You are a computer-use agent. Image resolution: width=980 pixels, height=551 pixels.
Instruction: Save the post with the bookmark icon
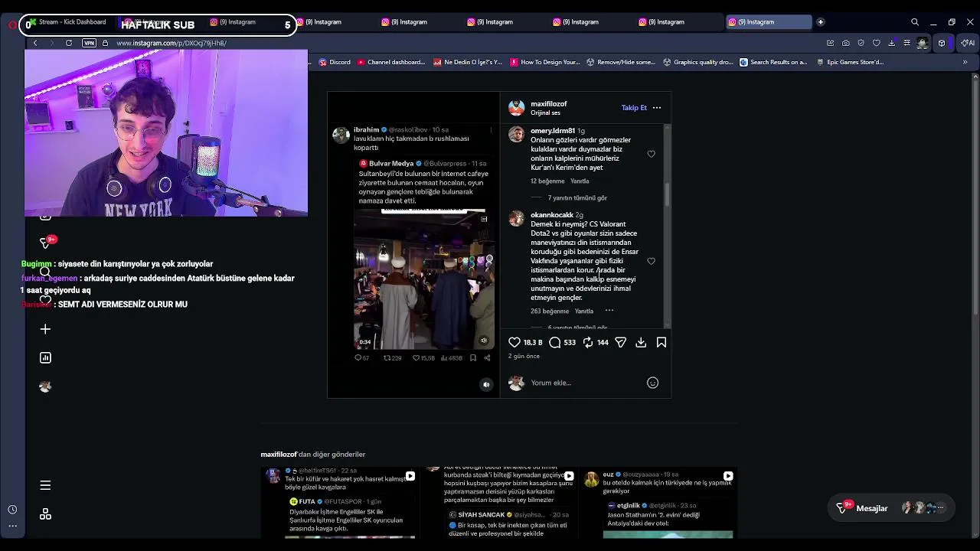click(661, 343)
